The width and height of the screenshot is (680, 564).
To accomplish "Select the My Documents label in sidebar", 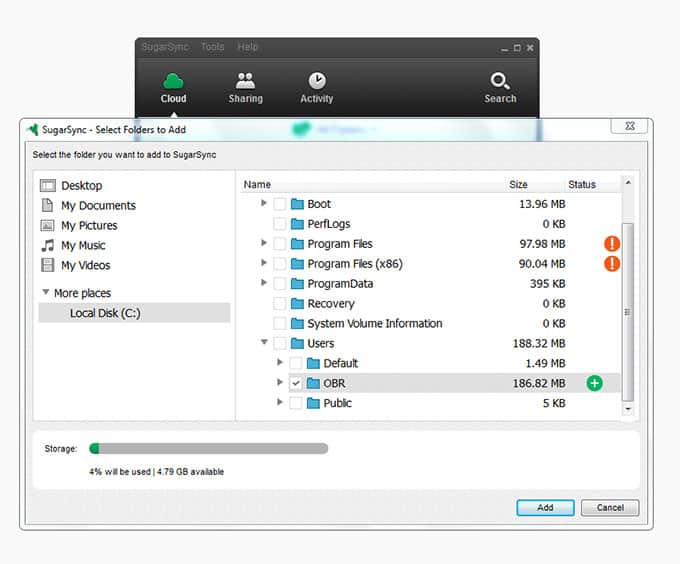I will [x=98, y=205].
